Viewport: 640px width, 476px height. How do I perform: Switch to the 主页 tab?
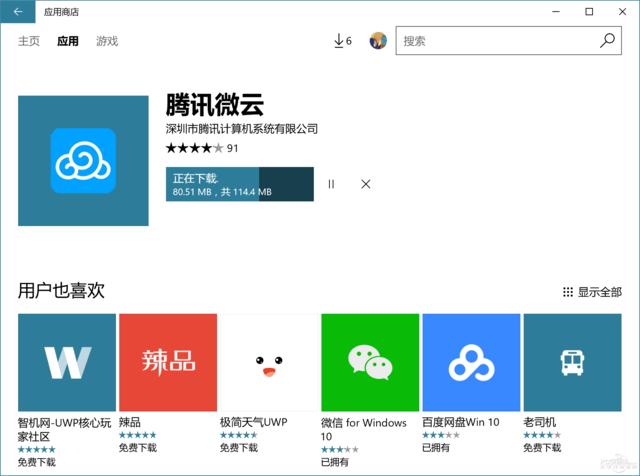[29, 41]
